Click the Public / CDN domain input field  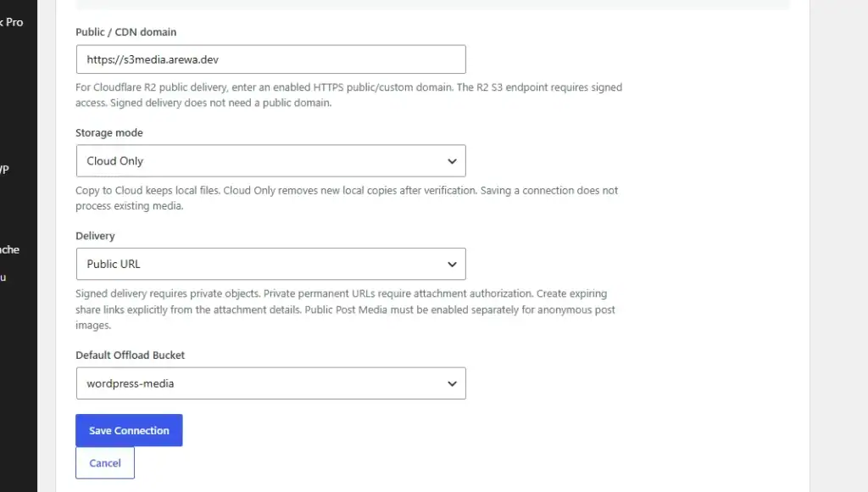270,59
